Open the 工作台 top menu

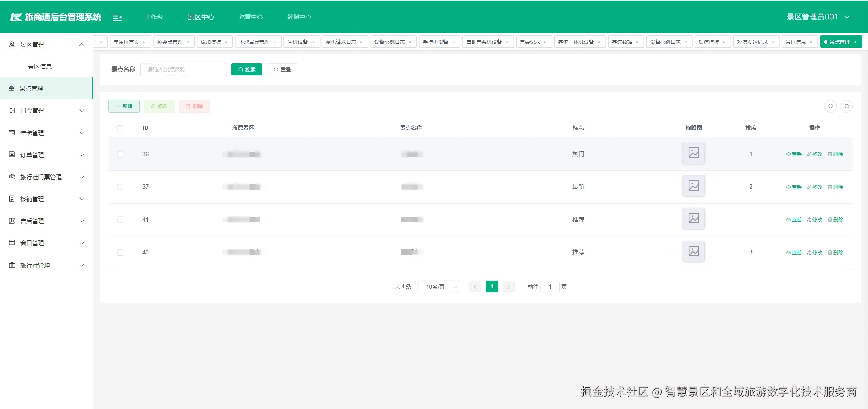(154, 17)
